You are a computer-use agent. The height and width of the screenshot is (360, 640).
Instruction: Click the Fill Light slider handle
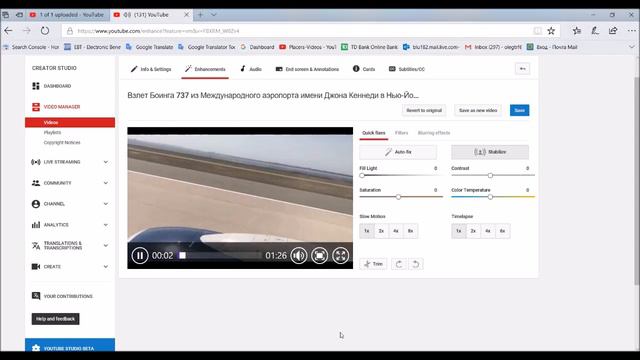[x=362, y=176]
